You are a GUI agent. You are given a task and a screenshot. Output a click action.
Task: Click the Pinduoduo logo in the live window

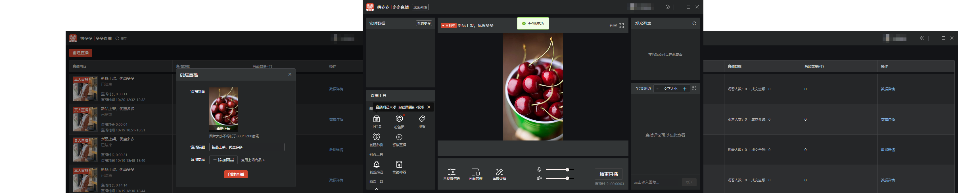[370, 7]
